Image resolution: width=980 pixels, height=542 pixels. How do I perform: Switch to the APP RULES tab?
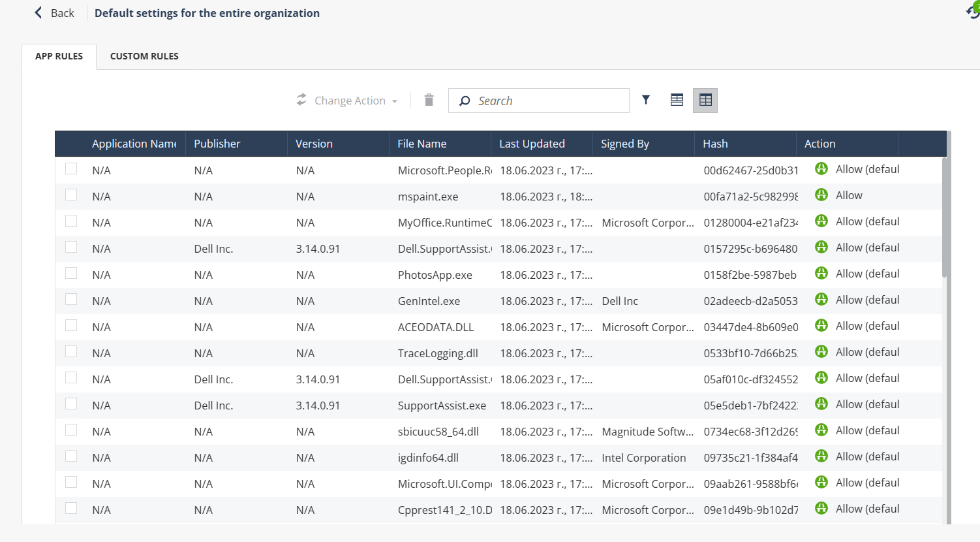pyautogui.click(x=59, y=56)
